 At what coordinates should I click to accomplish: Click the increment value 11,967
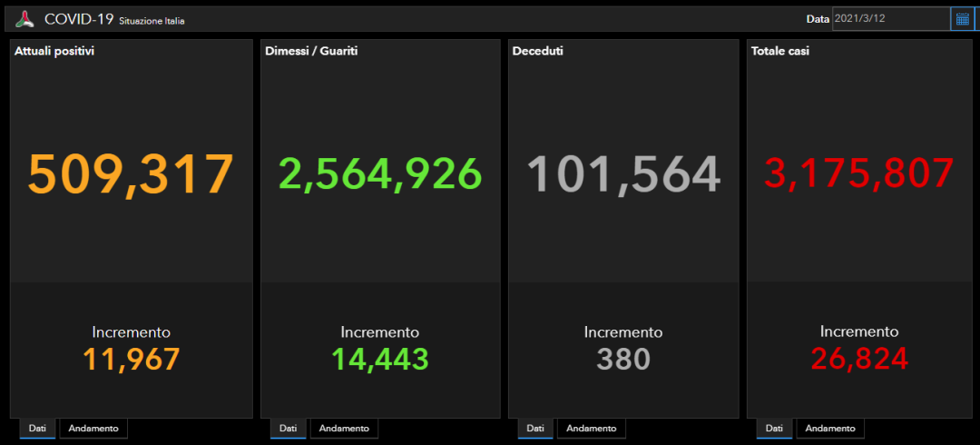point(132,359)
